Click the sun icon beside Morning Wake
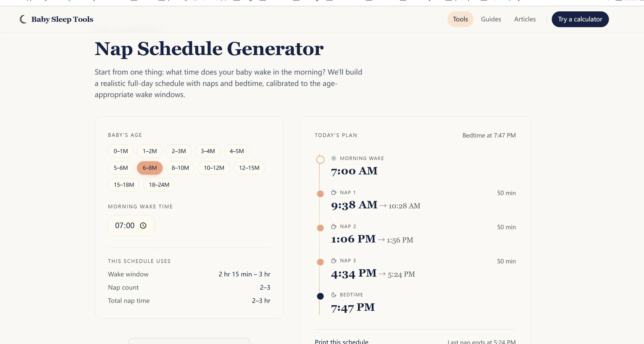 click(334, 158)
